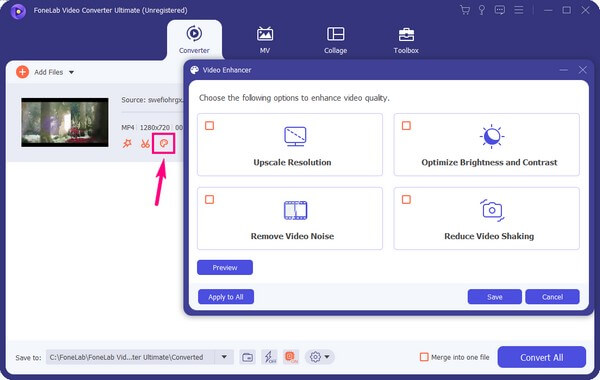
Task: Open the Collage tab
Action: pyautogui.click(x=335, y=40)
